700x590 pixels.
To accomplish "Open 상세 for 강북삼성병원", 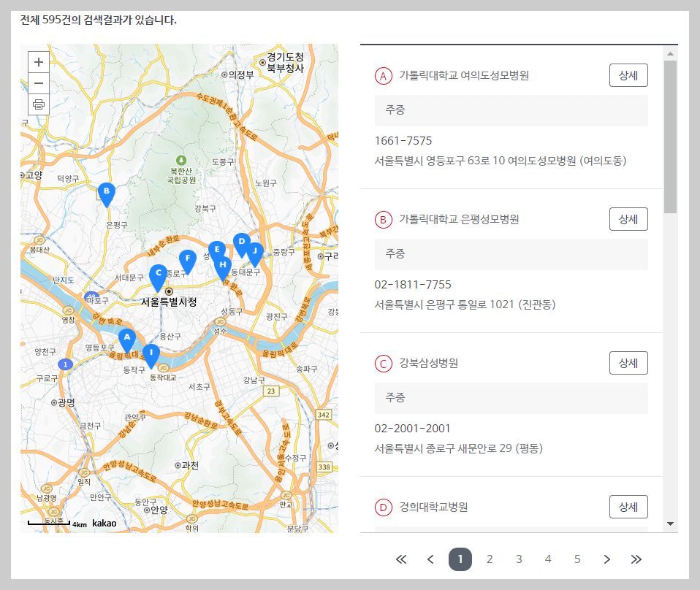I will pyautogui.click(x=628, y=362).
